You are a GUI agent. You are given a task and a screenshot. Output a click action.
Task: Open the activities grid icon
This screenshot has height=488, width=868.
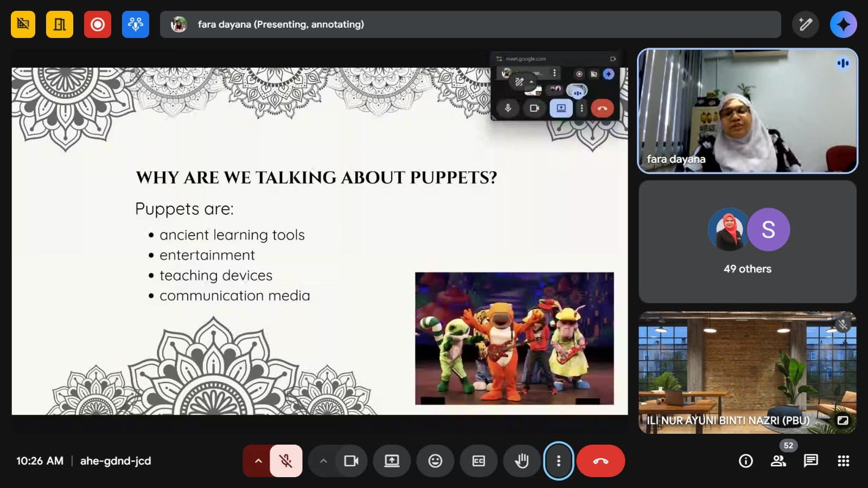click(x=843, y=461)
